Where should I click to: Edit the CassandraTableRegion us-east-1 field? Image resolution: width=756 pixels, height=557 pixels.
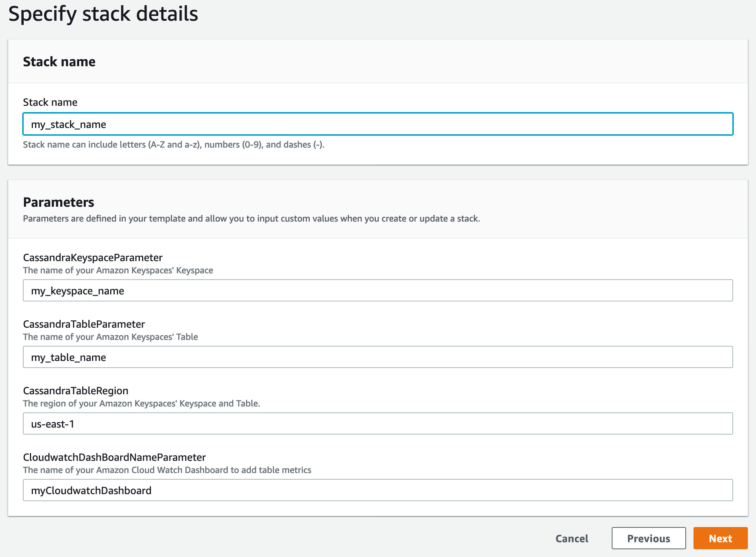(378, 423)
